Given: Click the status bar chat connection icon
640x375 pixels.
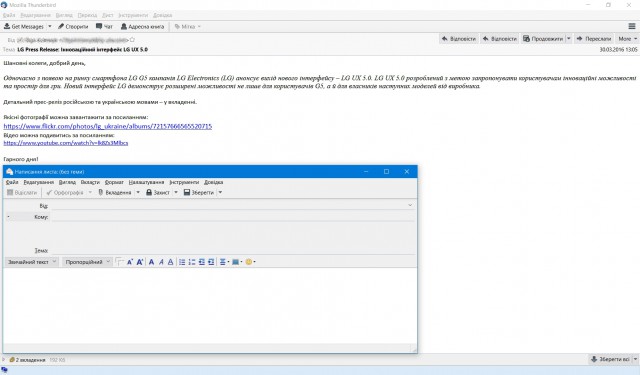Looking at the screenshot, I should (x=4, y=370).
